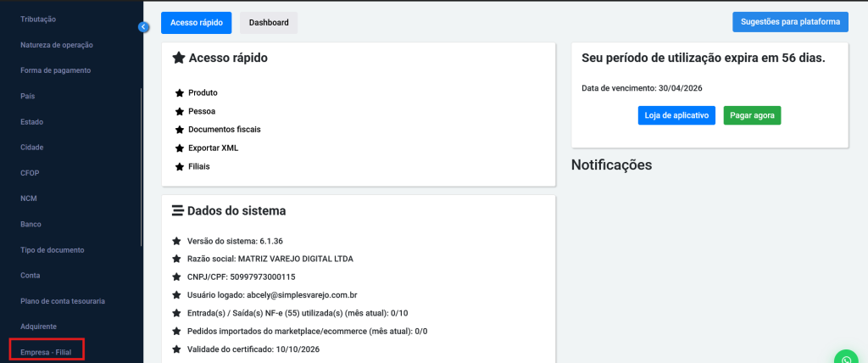The width and height of the screenshot is (868, 363).
Task: Click the star icon beside Filiais
Action: (179, 167)
